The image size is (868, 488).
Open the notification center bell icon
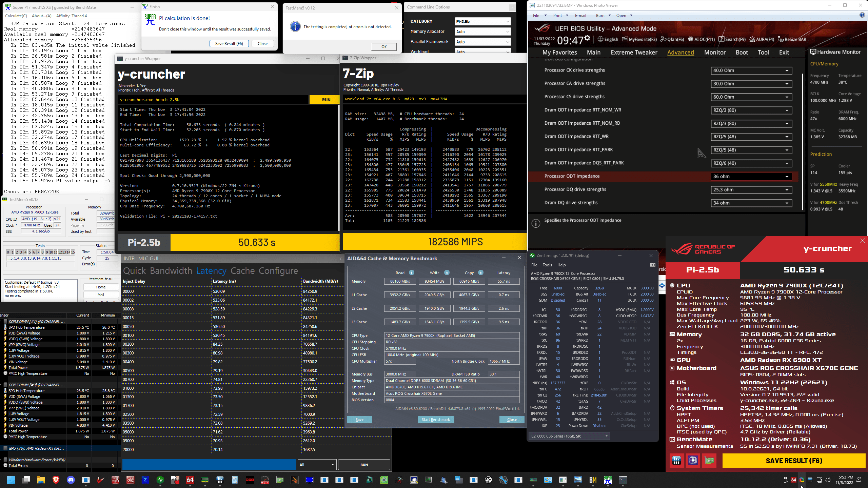[x=859, y=480]
